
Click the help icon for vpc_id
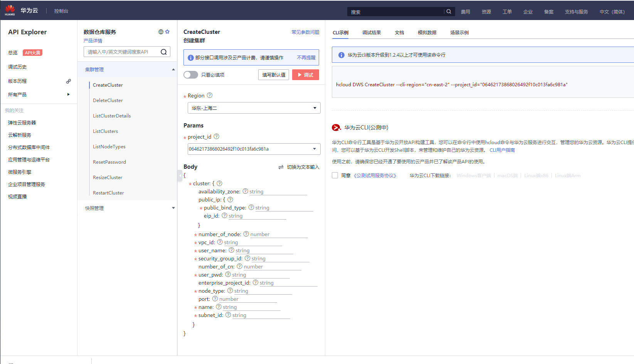pyautogui.click(x=220, y=242)
